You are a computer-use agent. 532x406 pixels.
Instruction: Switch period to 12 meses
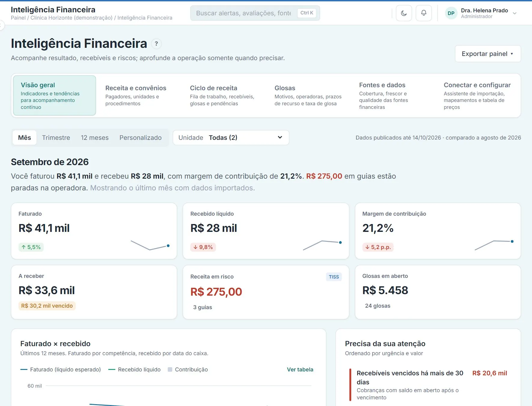click(95, 138)
